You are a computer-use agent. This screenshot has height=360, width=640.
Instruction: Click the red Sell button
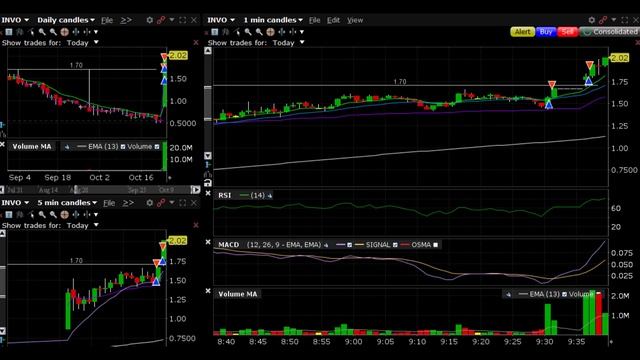pyautogui.click(x=567, y=32)
